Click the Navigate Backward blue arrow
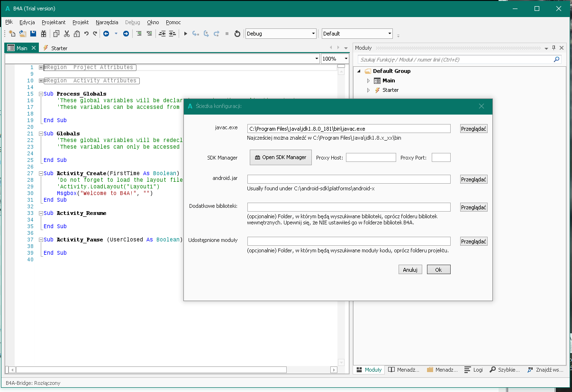The image size is (572, 392). 106,34
